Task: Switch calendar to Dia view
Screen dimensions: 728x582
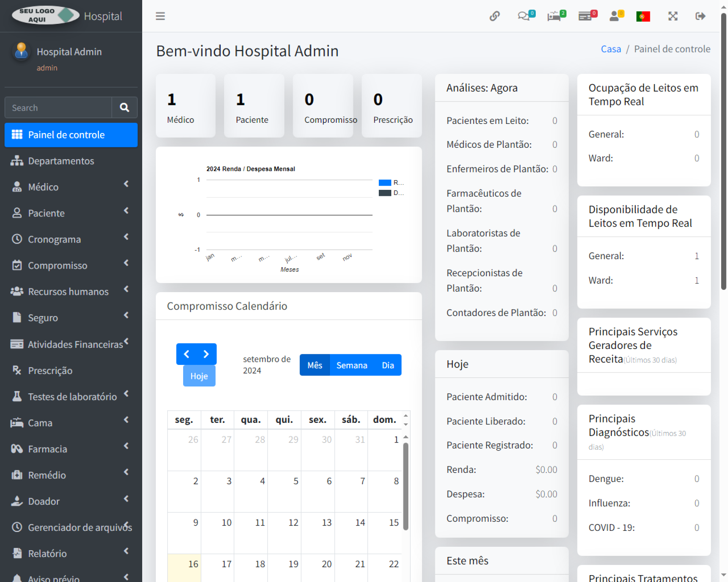Action: click(388, 365)
